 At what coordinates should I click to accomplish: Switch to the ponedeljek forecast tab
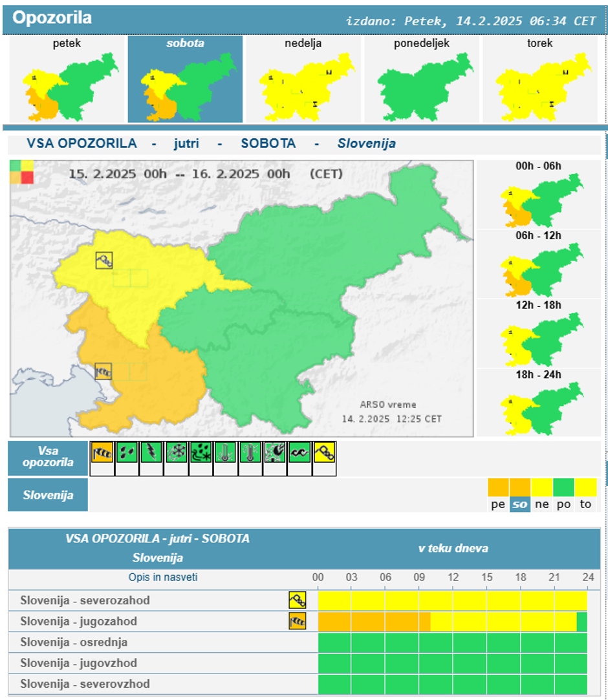[x=422, y=80]
